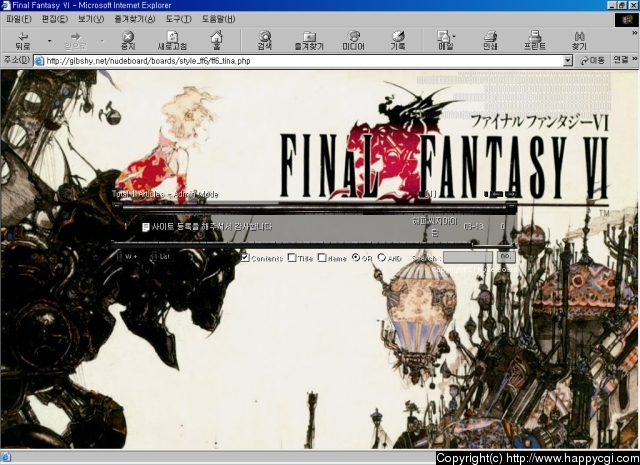Open the 찾기 find toolbar button
Screen dimensions: 640x465
(579, 41)
